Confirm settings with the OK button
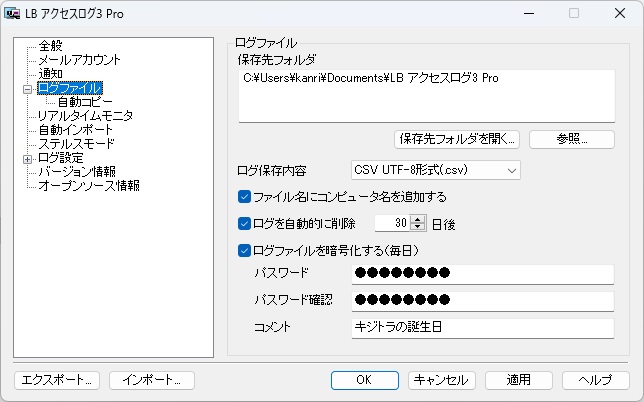 [x=365, y=380]
